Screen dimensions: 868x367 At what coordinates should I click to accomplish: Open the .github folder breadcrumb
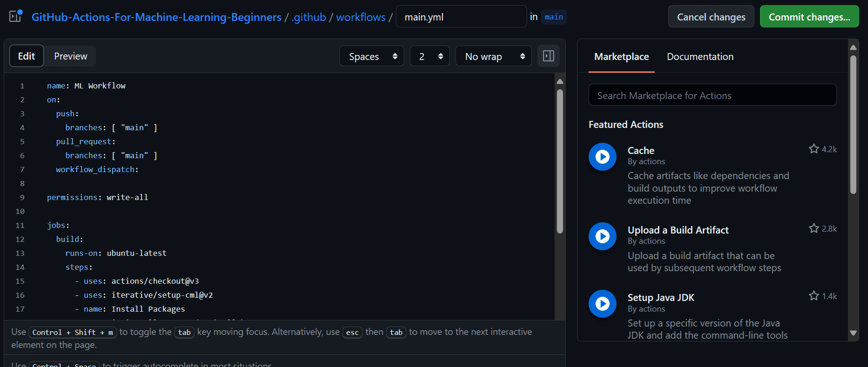[309, 17]
